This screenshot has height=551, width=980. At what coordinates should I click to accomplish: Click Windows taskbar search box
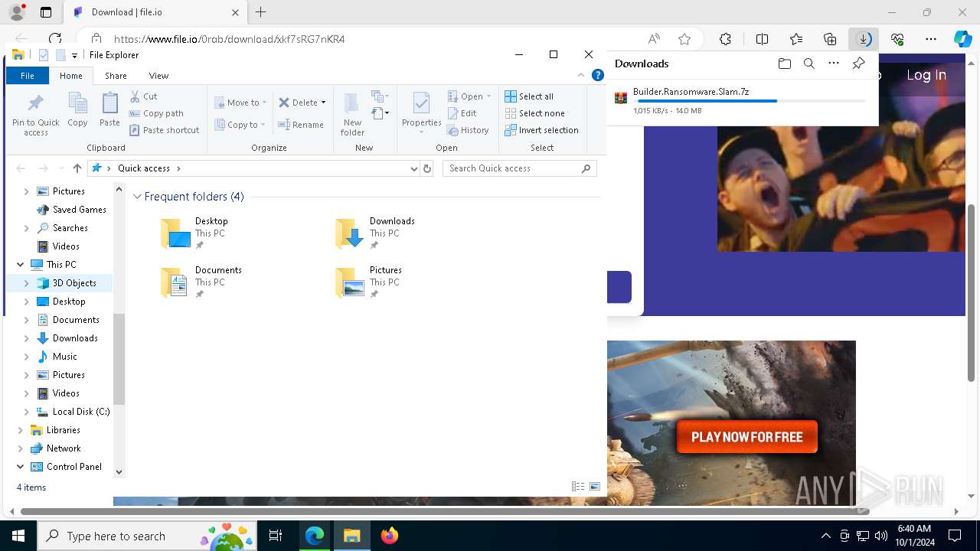(x=147, y=536)
